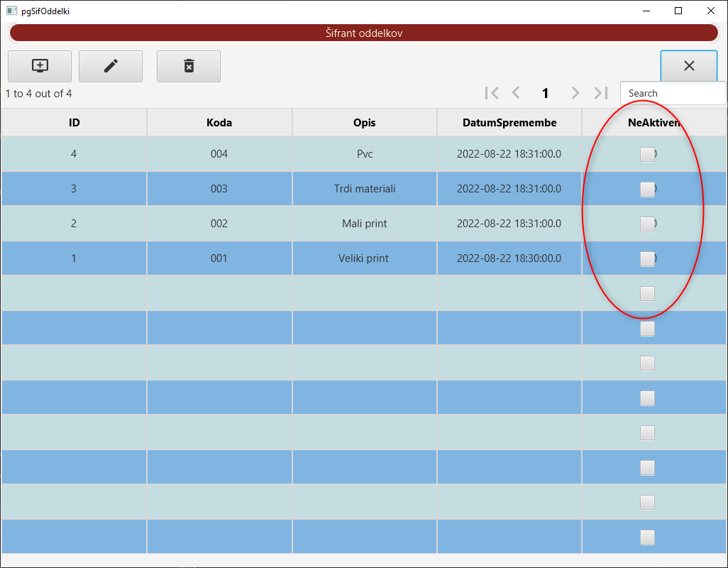
Task: Select the Trdi materiali description cell
Action: 365,189
